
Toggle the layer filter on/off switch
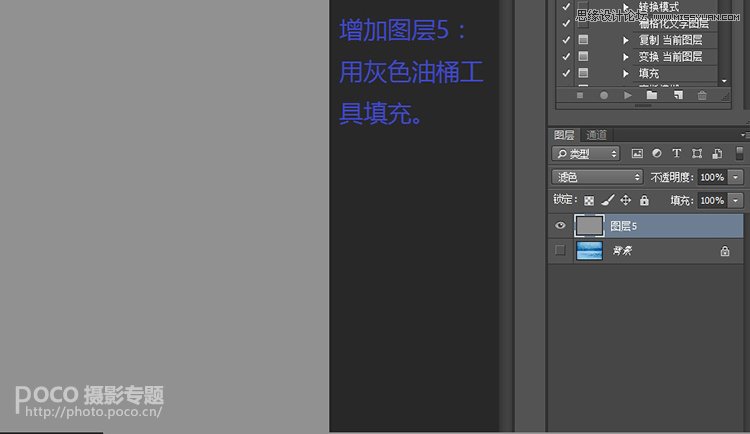point(739,153)
